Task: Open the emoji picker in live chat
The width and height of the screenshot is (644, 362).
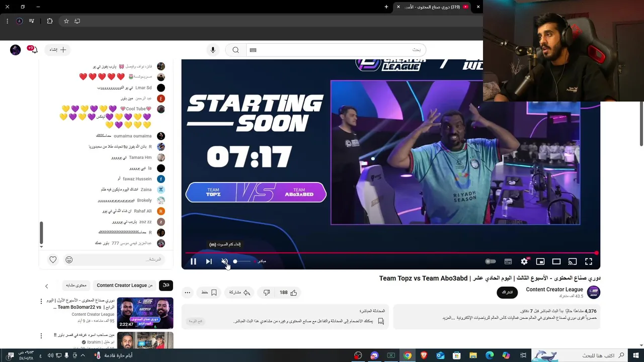Action: pyautogui.click(x=69, y=259)
